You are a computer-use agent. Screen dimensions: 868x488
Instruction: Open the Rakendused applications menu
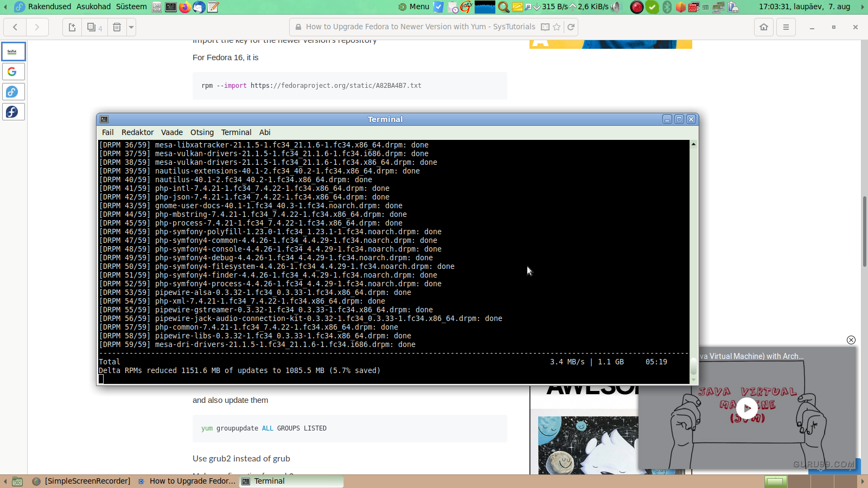(x=43, y=7)
